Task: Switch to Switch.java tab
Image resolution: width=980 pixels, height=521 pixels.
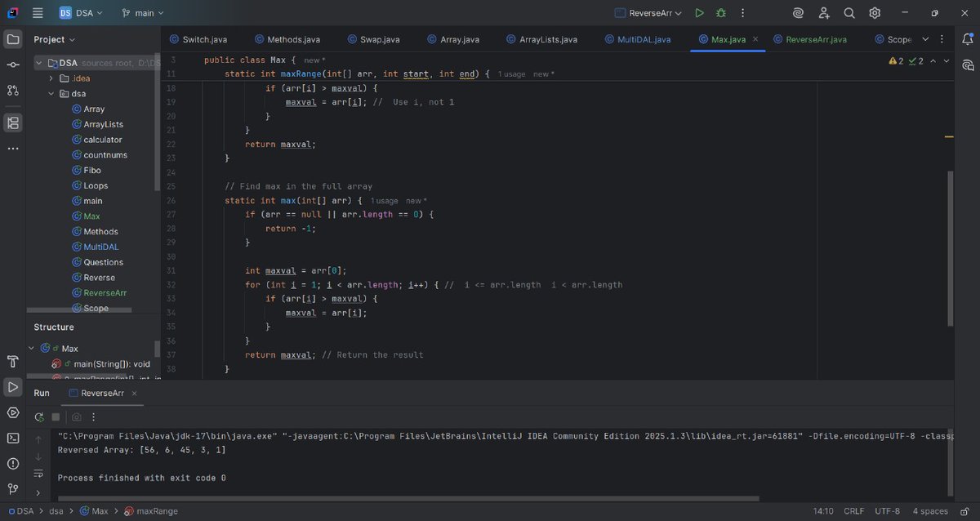Action: (x=198, y=39)
